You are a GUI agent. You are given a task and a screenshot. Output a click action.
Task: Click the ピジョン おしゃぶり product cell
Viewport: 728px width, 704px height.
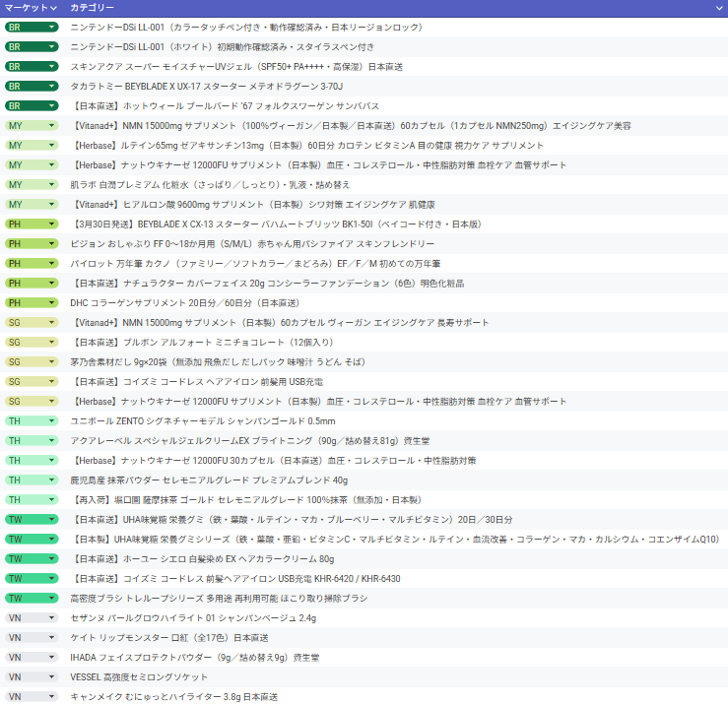(252, 243)
